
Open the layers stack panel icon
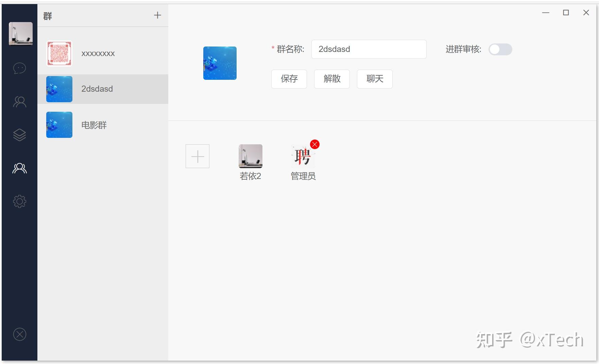coord(20,135)
